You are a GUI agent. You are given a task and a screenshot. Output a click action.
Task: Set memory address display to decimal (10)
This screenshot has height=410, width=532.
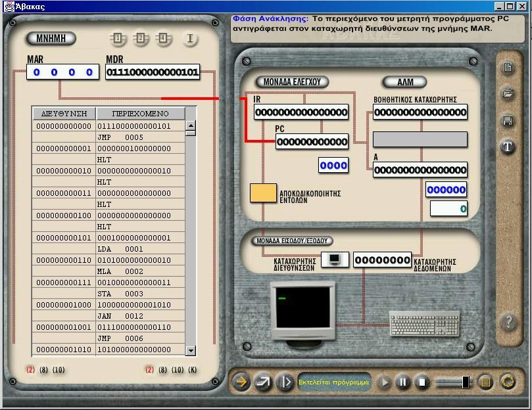(59, 370)
